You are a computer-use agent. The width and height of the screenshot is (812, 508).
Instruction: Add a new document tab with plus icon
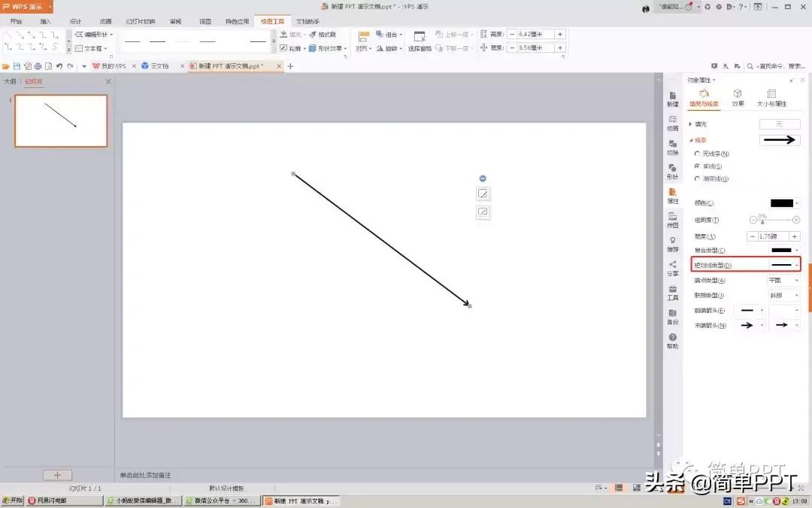pyautogui.click(x=290, y=66)
